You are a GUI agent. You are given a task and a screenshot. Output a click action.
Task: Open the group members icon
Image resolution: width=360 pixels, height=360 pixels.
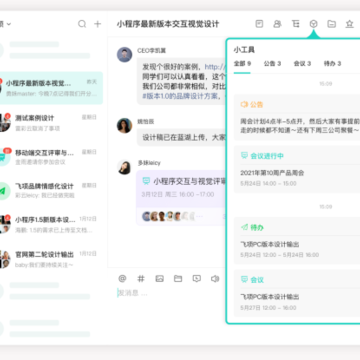(277, 24)
